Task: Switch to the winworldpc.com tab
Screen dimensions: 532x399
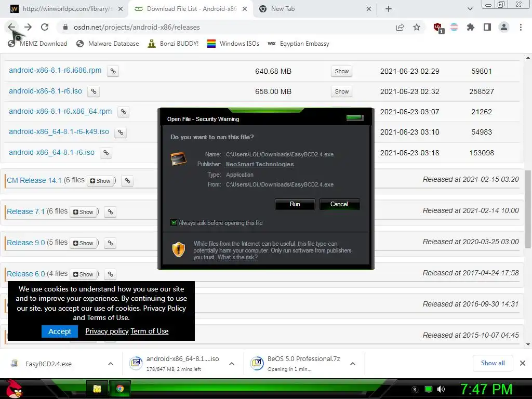Action: [66, 9]
